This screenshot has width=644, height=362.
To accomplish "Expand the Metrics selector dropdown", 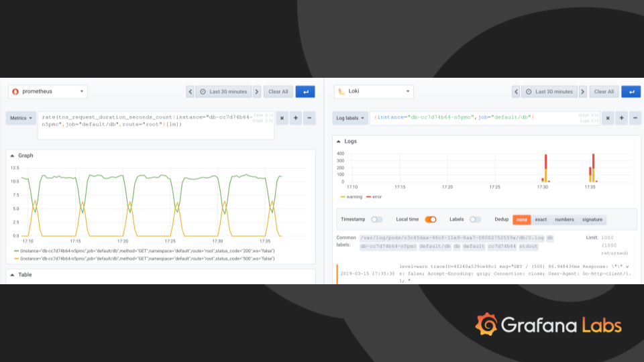I will coord(21,118).
